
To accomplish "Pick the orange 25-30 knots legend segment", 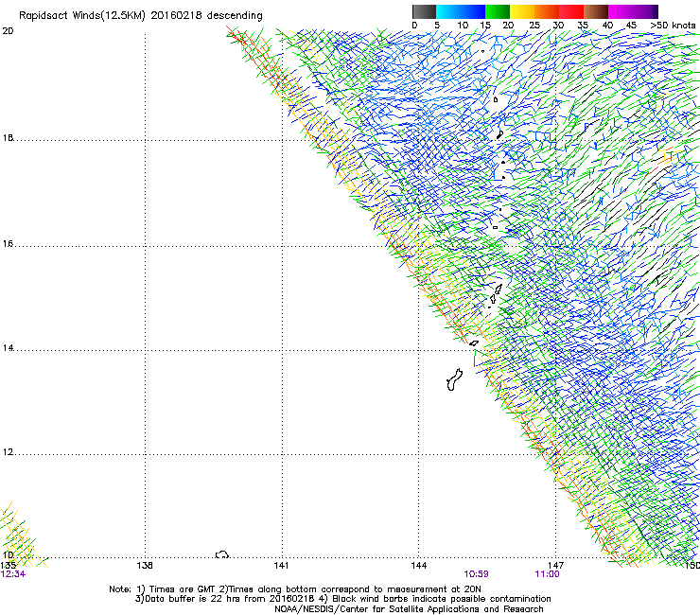I will tap(547, 11).
